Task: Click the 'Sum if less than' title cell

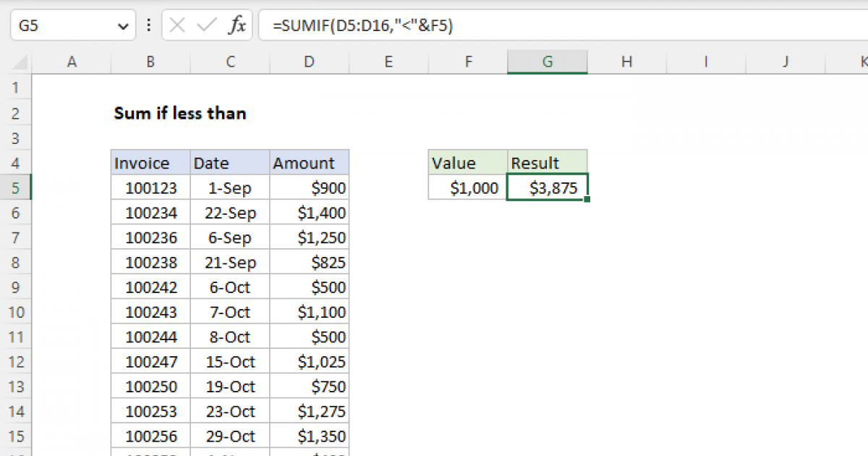Action: (180, 113)
